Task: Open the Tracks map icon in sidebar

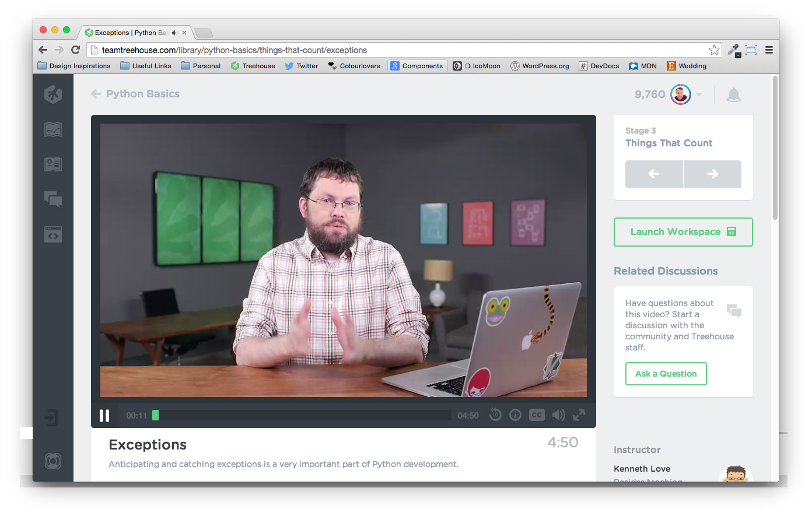Action: click(x=53, y=129)
